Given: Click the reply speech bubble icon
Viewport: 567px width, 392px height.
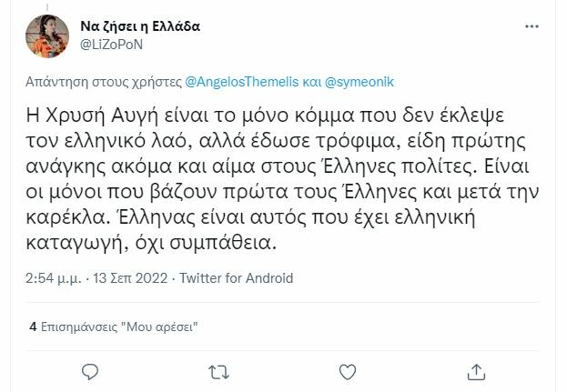Looking at the screenshot, I should pyautogui.click(x=89, y=371).
